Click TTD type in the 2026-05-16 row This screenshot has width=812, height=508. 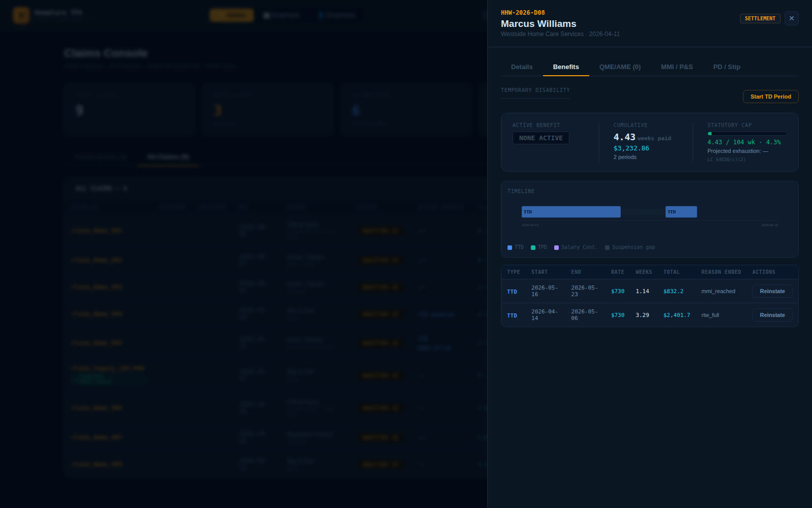(512, 292)
